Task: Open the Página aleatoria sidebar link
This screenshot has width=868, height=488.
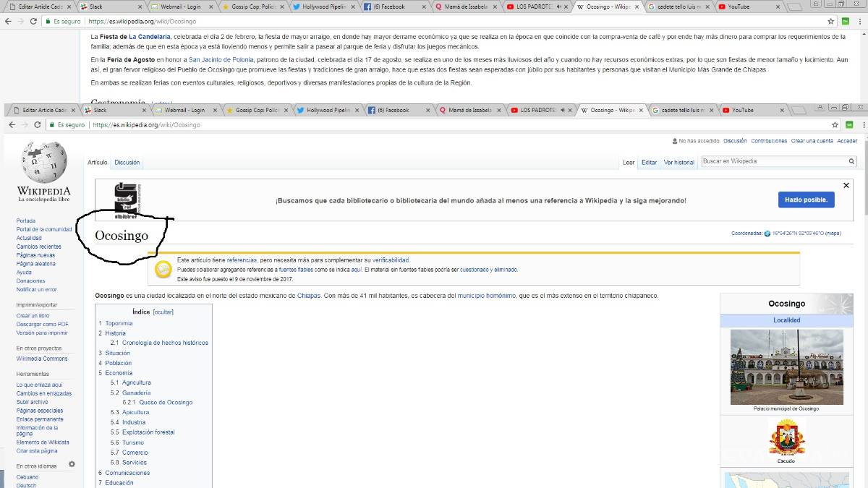Action: [x=36, y=264]
